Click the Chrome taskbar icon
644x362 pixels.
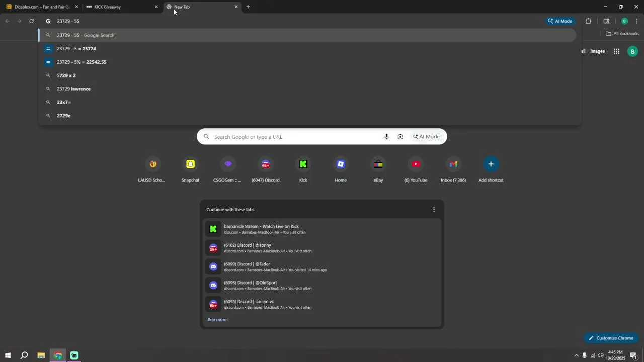pyautogui.click(x=58, y=355)
